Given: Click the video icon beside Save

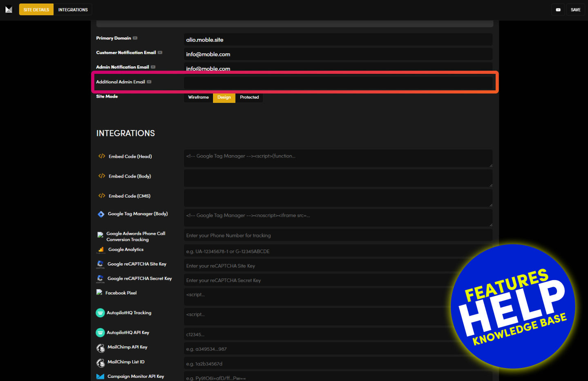Looking at the screenshot, I should [558, 10].
